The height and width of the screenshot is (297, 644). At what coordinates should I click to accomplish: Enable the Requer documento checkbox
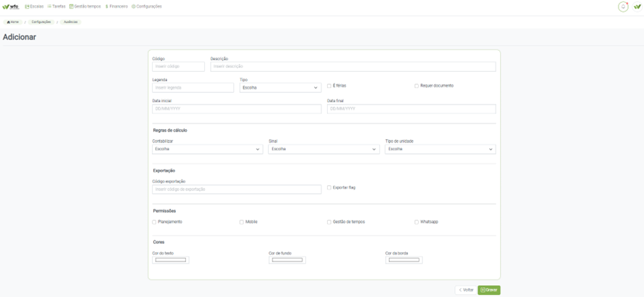416,86
